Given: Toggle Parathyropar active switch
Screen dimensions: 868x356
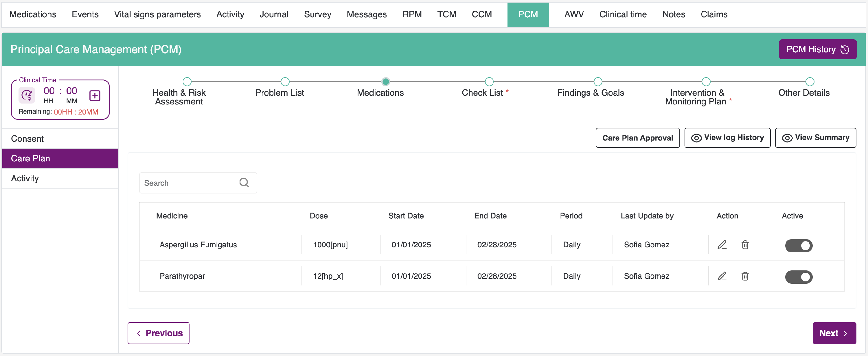Looking at the screenshot, I should click(798, 277).
